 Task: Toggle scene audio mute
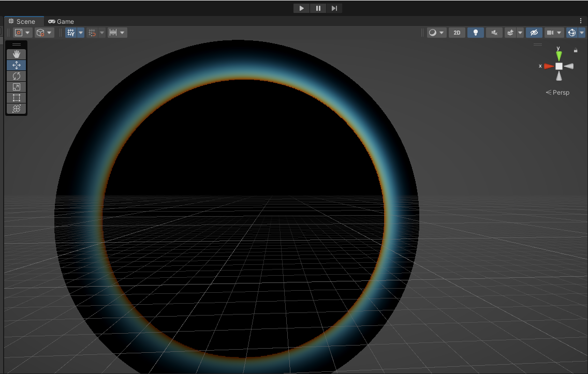494,33
